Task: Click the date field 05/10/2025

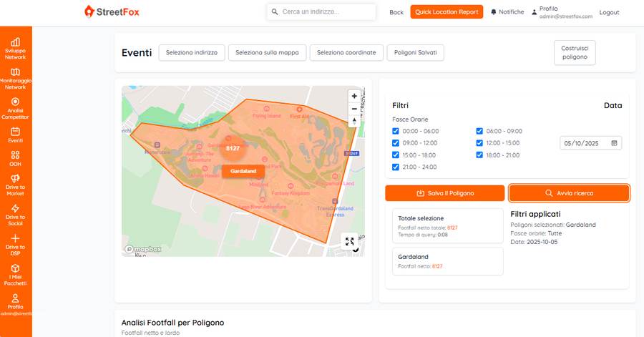Action: 590,143
